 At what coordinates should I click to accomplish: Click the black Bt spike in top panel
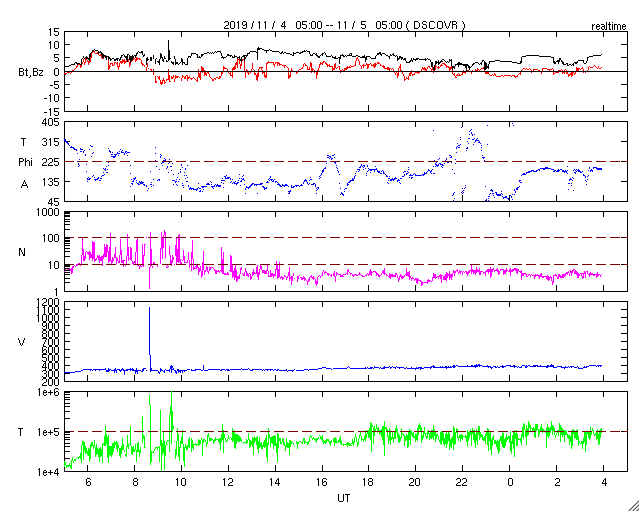pos(169,48)
